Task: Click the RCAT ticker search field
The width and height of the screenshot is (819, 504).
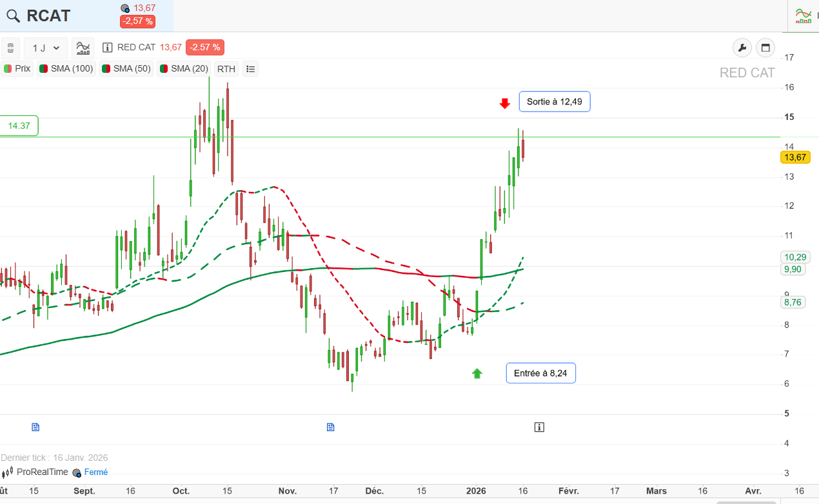Action: click(87, 15)
